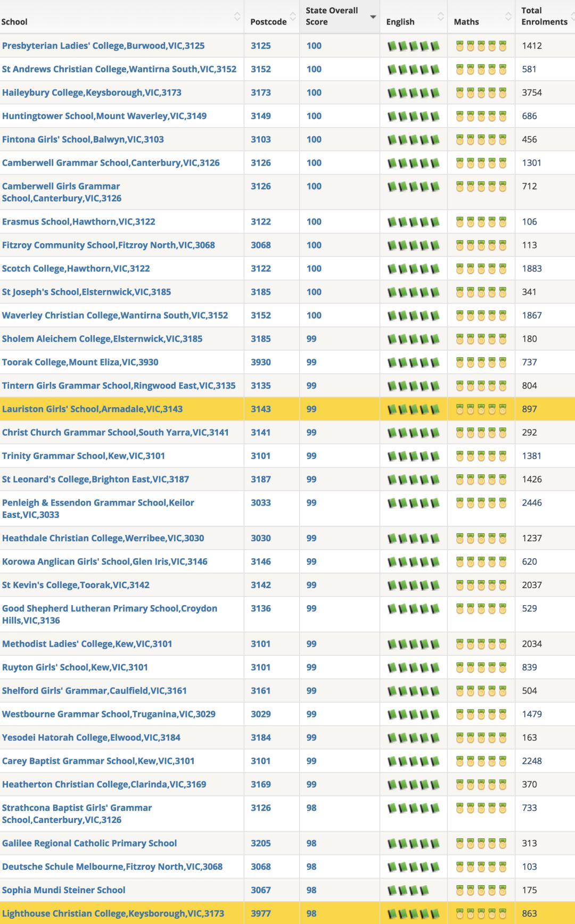Open Westbourne Grammar School link

(x=109, y=714)
